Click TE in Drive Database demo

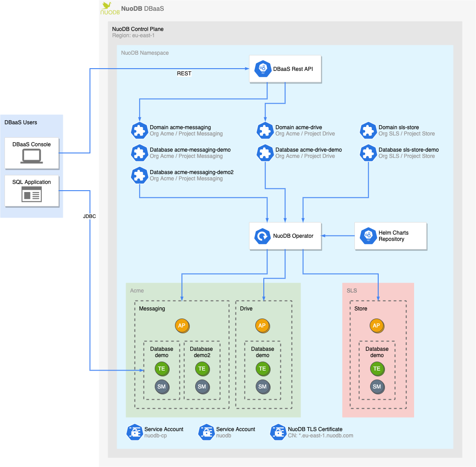262,369
